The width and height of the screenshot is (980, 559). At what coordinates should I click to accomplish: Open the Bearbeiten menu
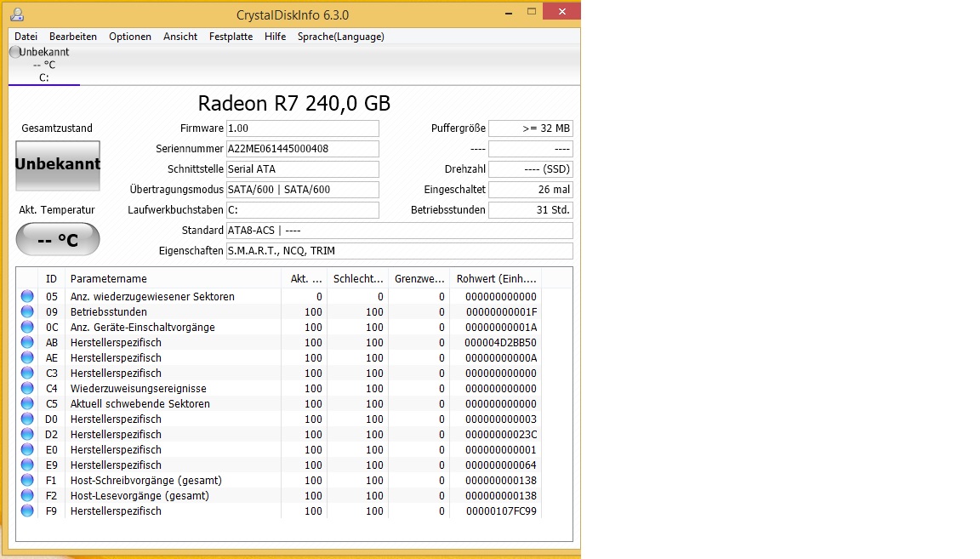[73, 37]
